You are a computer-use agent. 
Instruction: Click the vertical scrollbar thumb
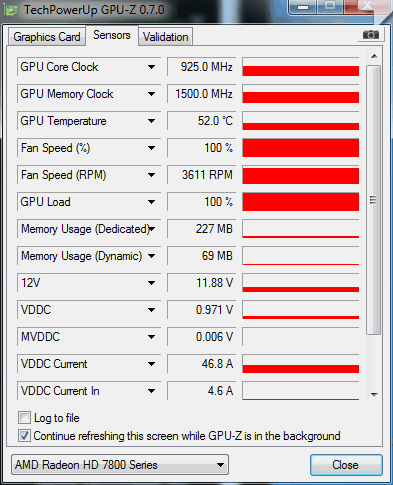pyautogui.click(x=373, y=200)
